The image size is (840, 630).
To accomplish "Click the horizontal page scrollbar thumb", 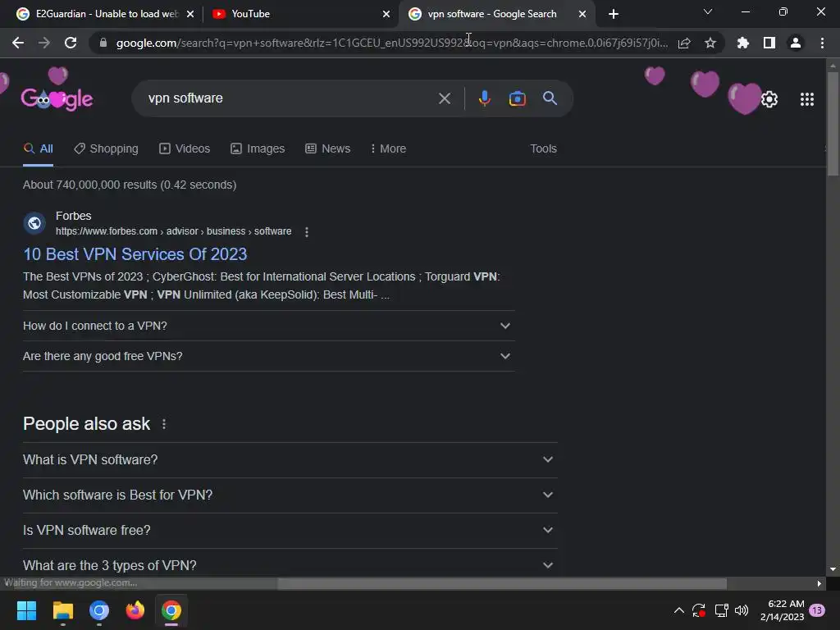I will 501,583.
